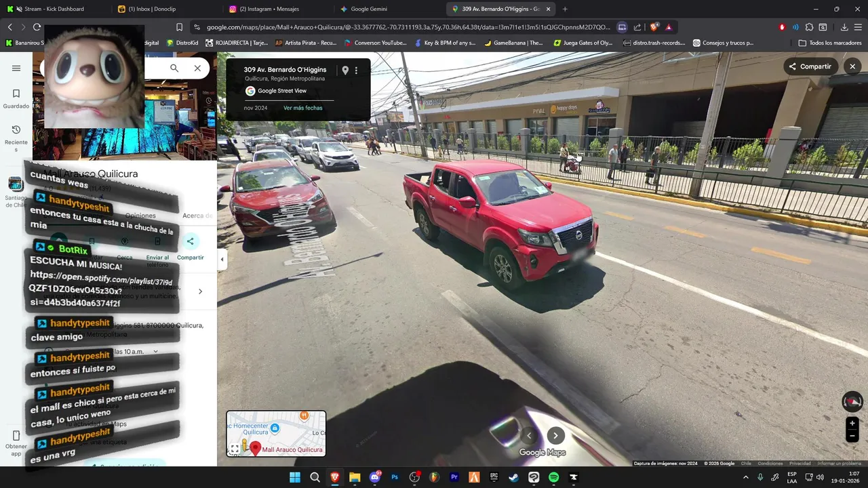The height and width of the screenshot is (488, 868).
Task: Click the Compartir button at top right
Action: tap(810, 66)
